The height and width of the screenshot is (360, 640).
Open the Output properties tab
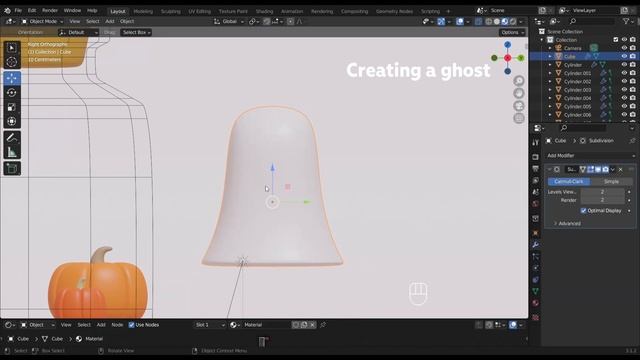(x=536, y=169)
